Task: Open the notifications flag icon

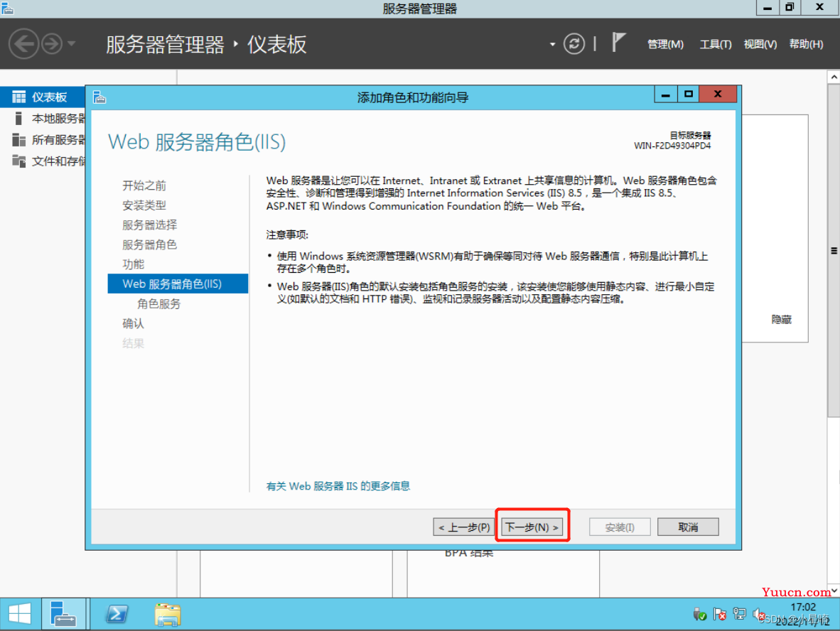Action: [x=618, y=43]
